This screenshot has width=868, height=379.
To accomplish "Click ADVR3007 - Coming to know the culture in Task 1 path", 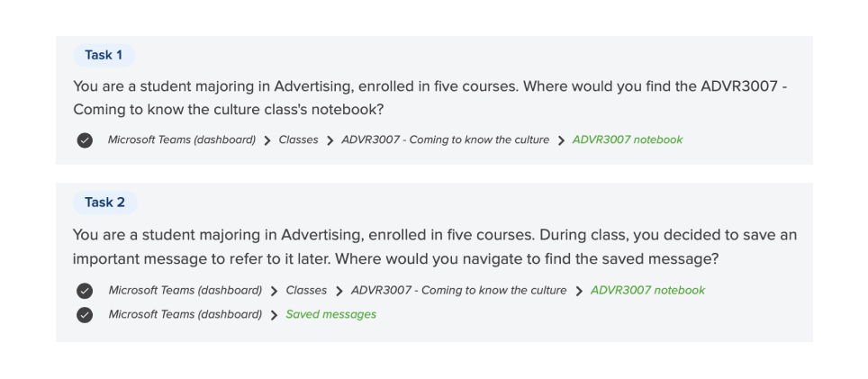I will [445, 140].
